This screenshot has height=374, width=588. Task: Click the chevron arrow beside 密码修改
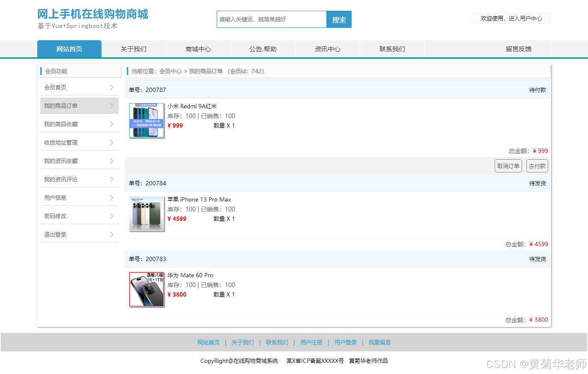point(111,216)
